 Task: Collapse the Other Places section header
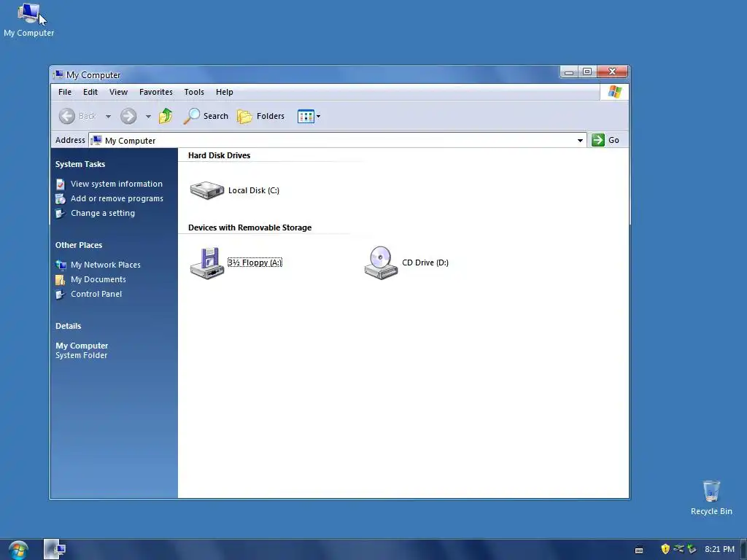pos(79,245)
